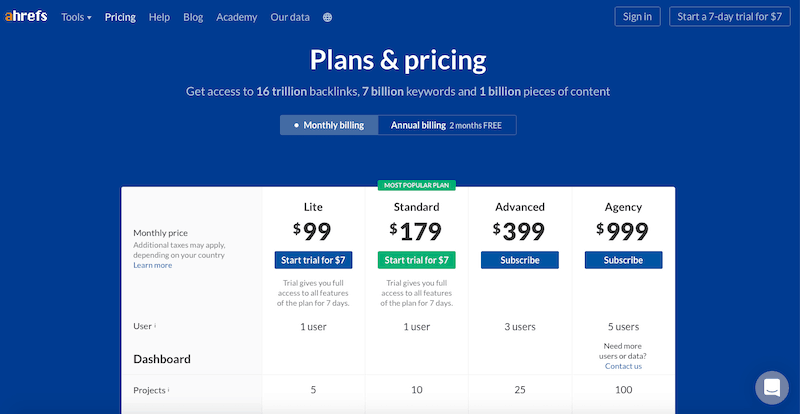
Task: Click the info icon next to Projects
Action: pos(168,390)
